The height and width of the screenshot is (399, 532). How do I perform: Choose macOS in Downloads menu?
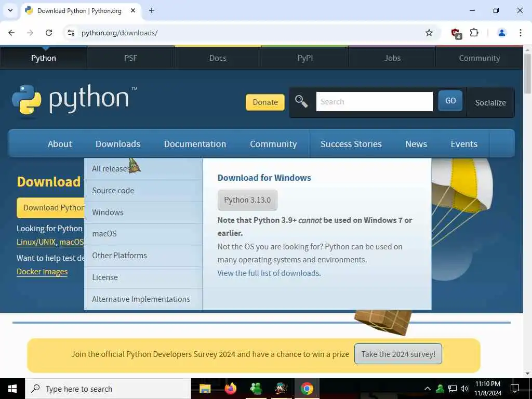[143, 234]
